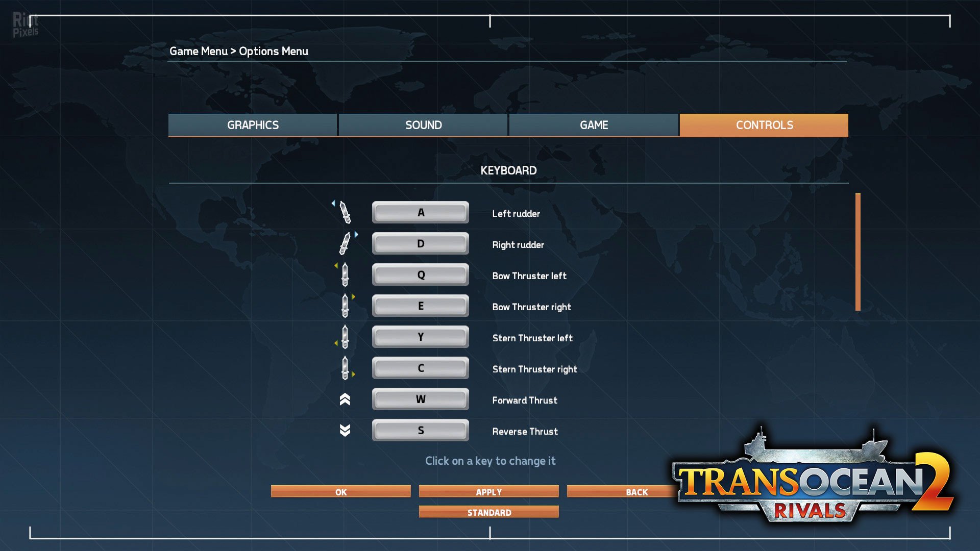This screenshot has height=551, width=980.
Task: Select the D key binding for Right rudder
Action: (420, 243)
